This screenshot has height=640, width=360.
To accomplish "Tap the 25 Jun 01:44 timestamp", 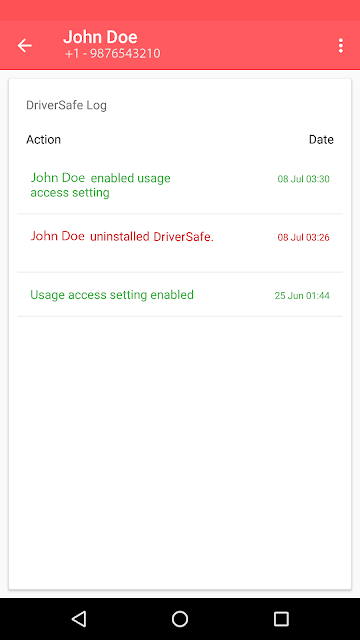I will coord(302,296).
